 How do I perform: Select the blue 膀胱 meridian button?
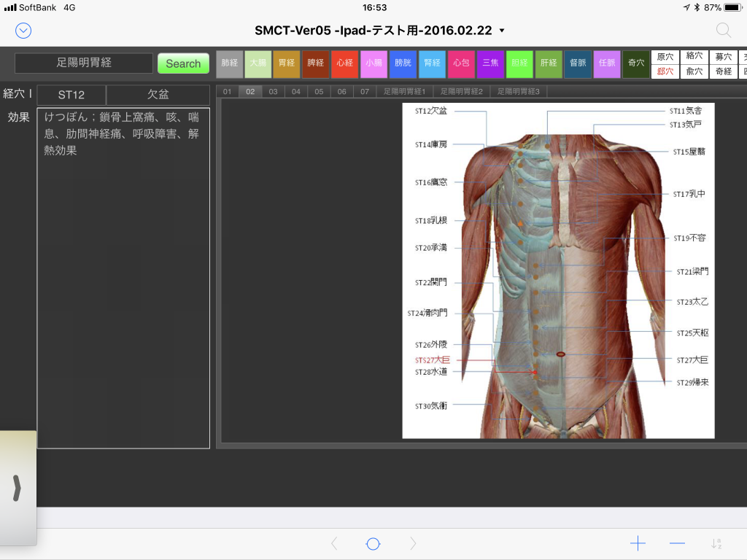tap(403, 63)
